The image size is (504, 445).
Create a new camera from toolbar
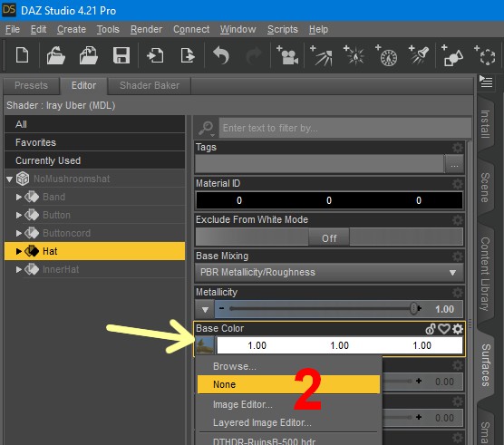(x=287, y=55)
